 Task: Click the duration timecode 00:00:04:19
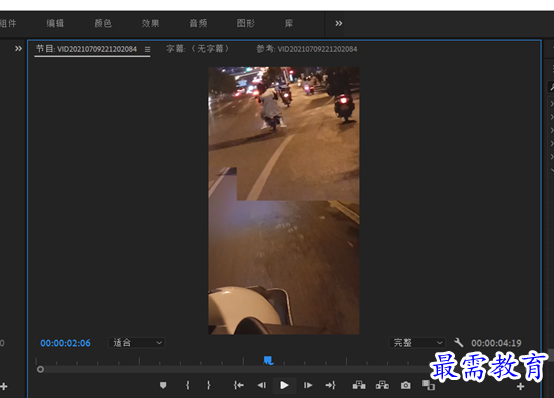coord(496,343)
